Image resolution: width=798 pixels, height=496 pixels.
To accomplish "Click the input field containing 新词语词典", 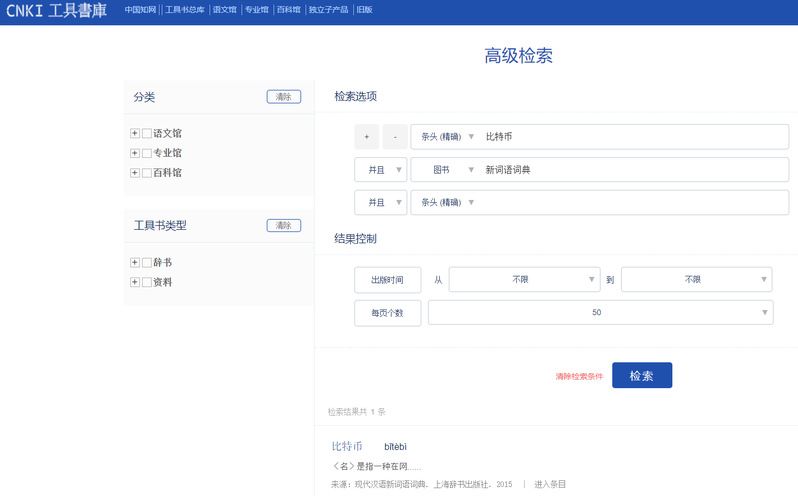I will tap(630, 170).
